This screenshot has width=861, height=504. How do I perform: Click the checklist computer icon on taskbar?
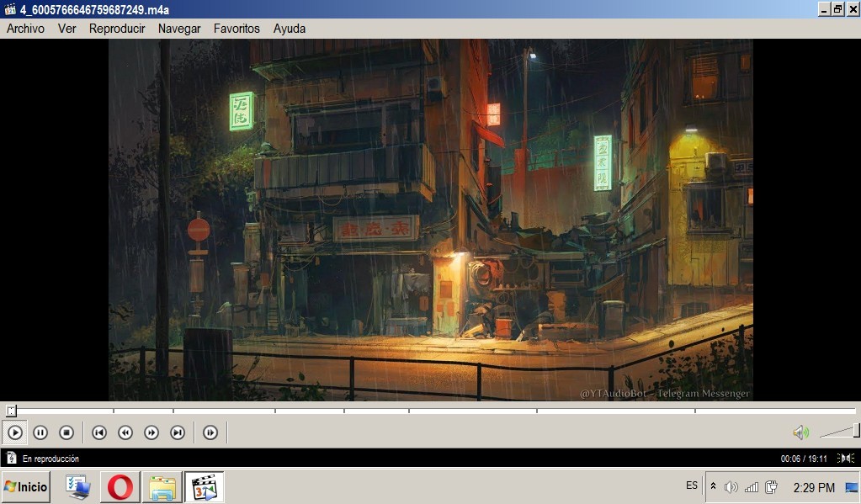[77, 487]
